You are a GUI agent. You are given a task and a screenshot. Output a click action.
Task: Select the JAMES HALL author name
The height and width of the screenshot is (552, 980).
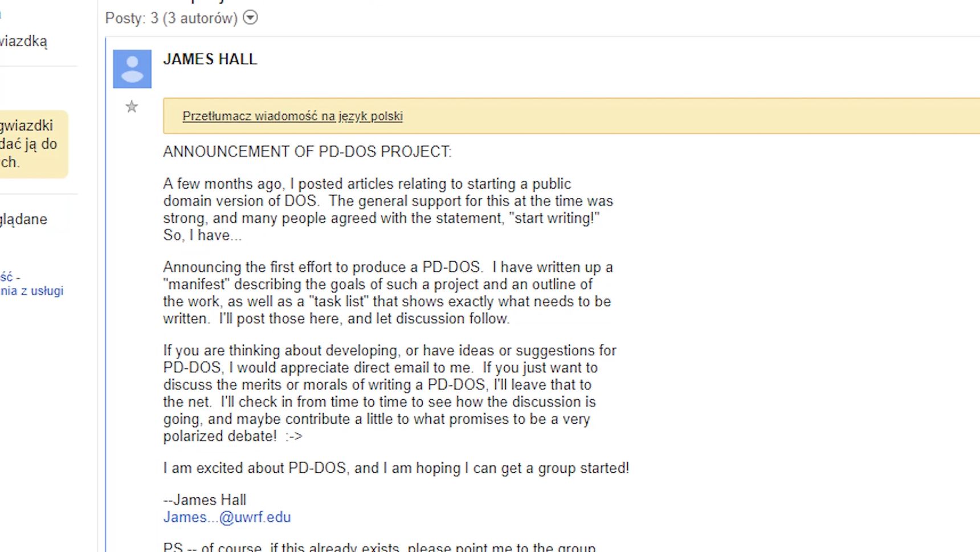(x=210, y=59)
